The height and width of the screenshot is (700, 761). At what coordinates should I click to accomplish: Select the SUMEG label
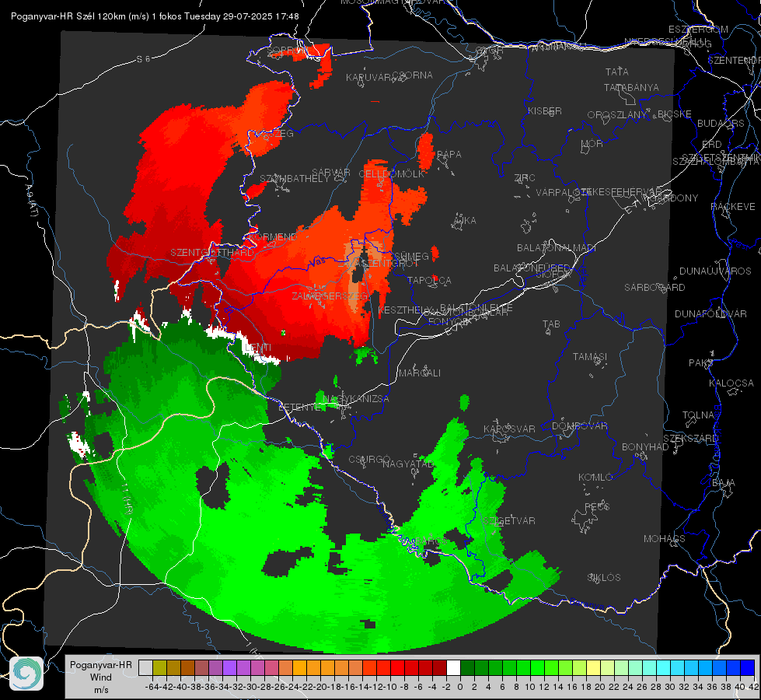pos(411,256)
